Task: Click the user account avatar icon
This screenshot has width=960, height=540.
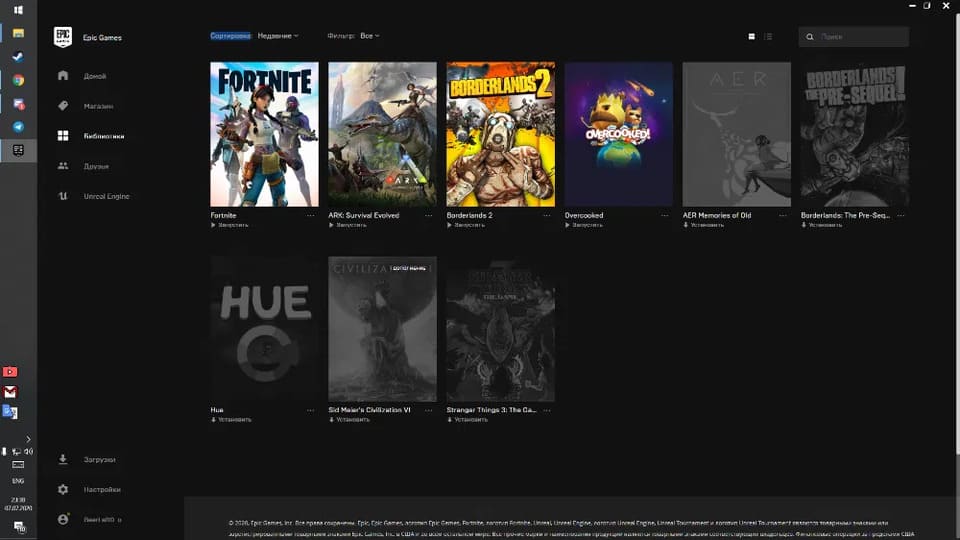Action: (x=63, y=520)
